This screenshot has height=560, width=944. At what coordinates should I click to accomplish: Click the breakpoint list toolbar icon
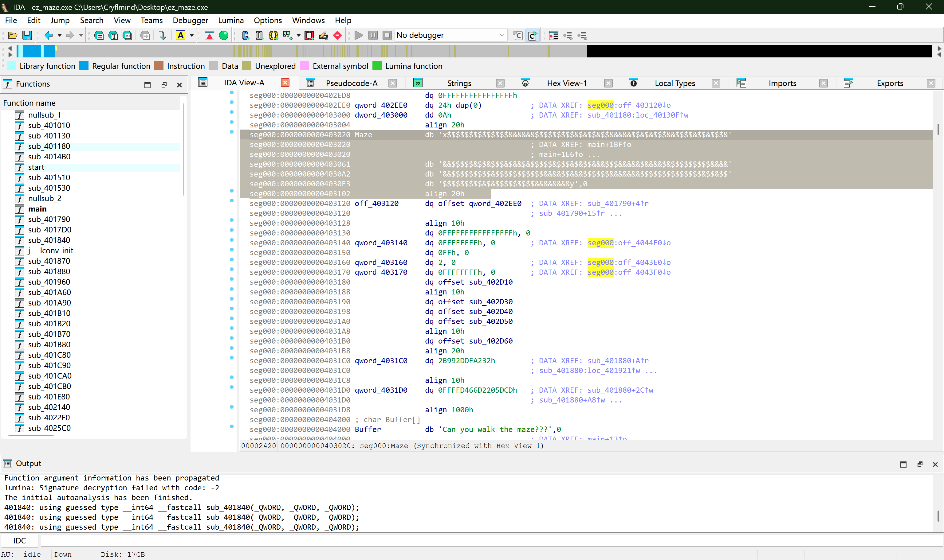553,36
